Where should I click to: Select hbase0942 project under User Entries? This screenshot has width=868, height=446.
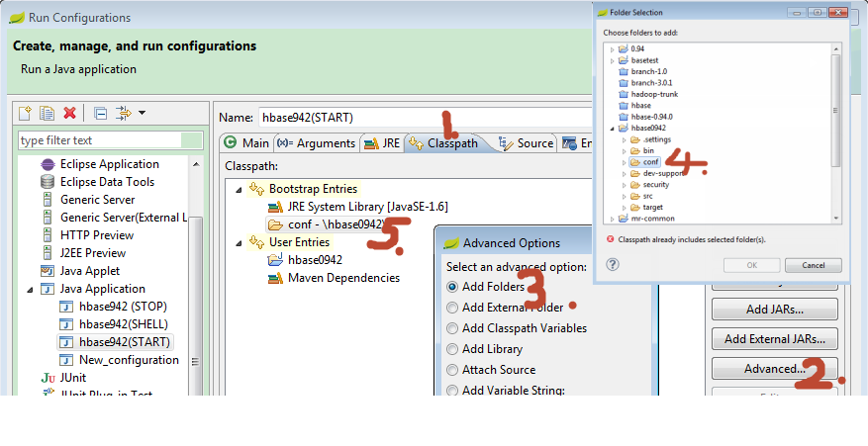[315, 260]
